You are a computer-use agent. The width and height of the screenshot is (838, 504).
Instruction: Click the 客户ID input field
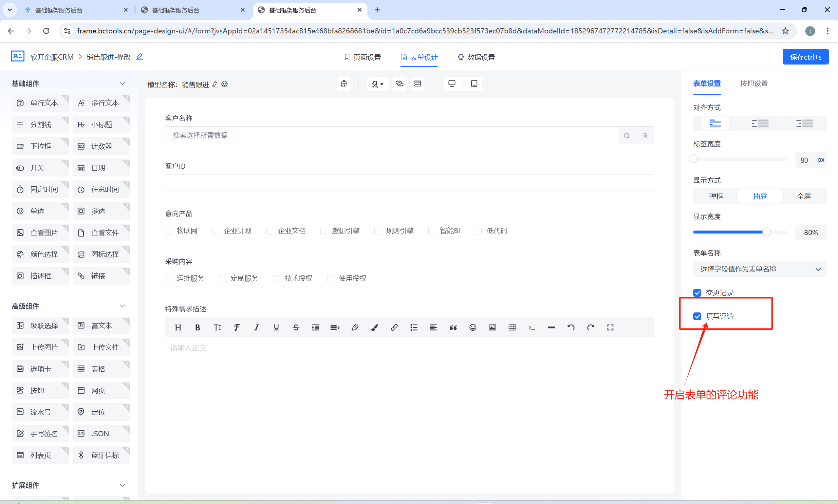click(409, 183)
